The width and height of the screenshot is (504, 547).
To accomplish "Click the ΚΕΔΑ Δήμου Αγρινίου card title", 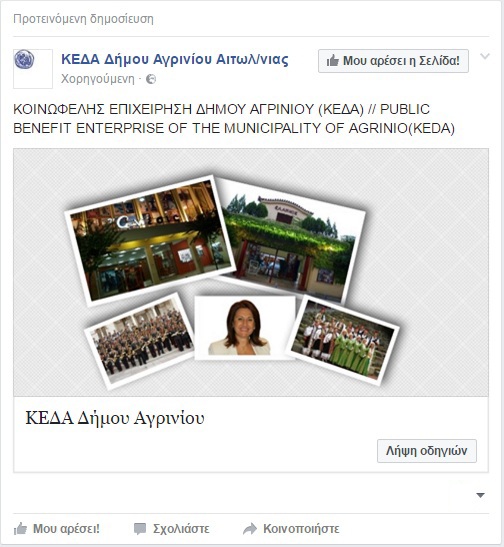I will [115, 418].
